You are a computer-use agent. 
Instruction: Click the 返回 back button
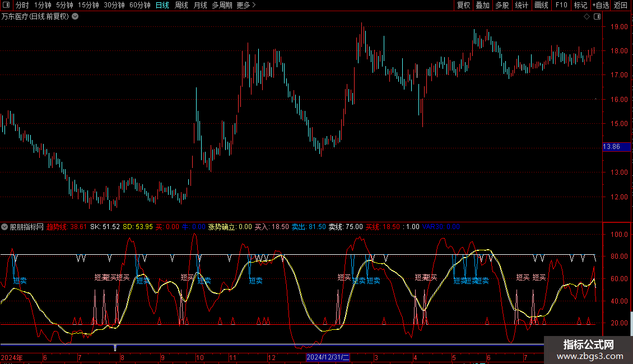pyautogui.click(x=621, y=5)
